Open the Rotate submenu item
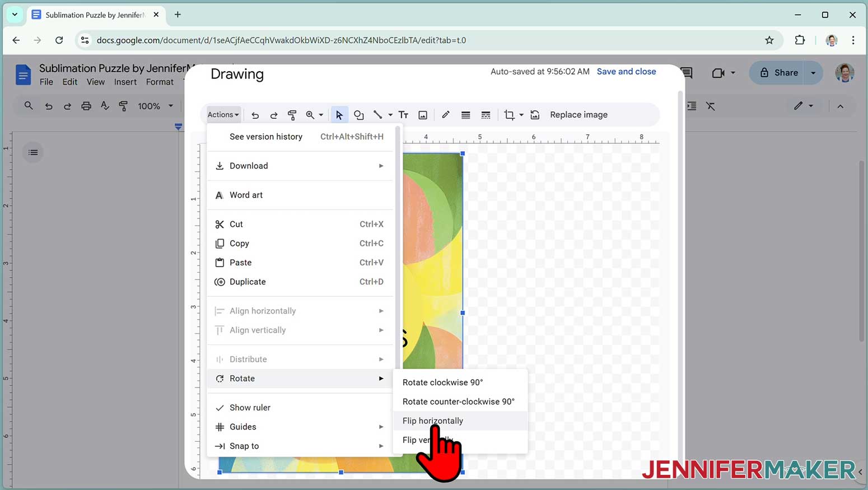This screenshot has width=868, height=490. (301, 379)
